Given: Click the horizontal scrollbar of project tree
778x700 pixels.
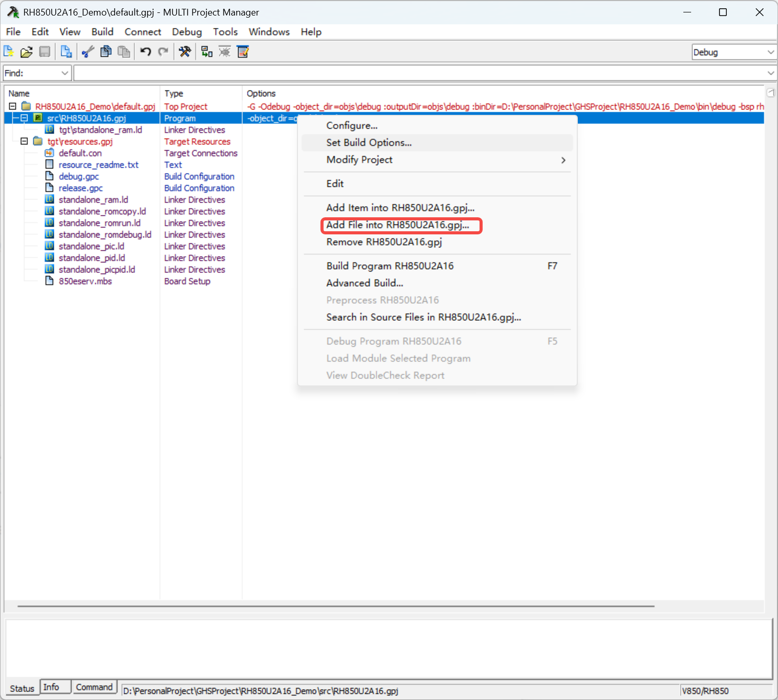Looking at the screenshot, I should tap(336, 606).
